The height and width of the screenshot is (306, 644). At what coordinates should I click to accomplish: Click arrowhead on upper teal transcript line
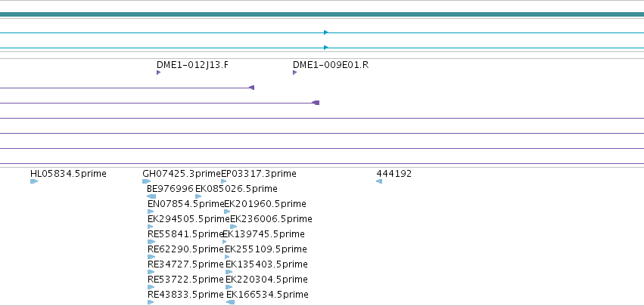[x=325, y=32]
